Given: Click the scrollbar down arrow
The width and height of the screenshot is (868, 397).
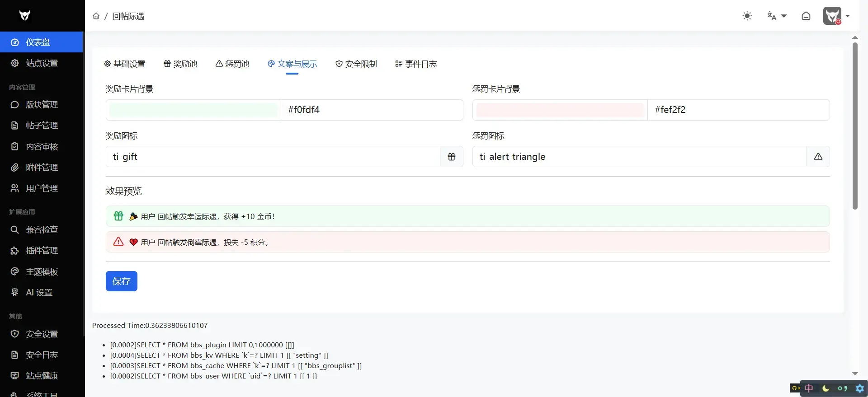Looking at the screenshot, I should pos(855,374).
